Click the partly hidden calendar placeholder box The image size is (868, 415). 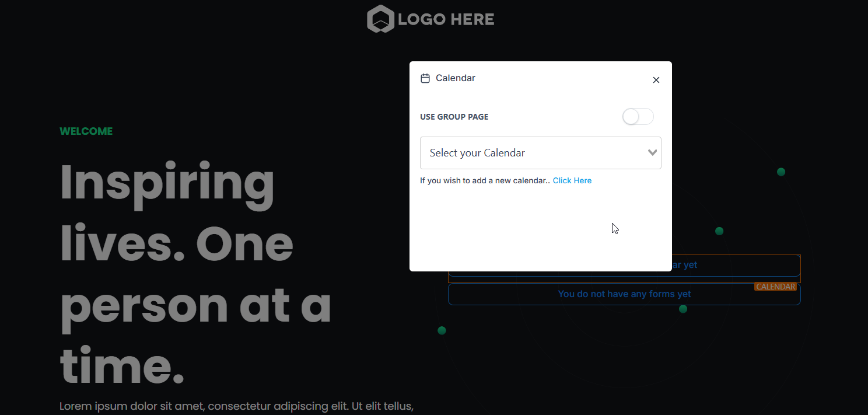pos(735,266)
